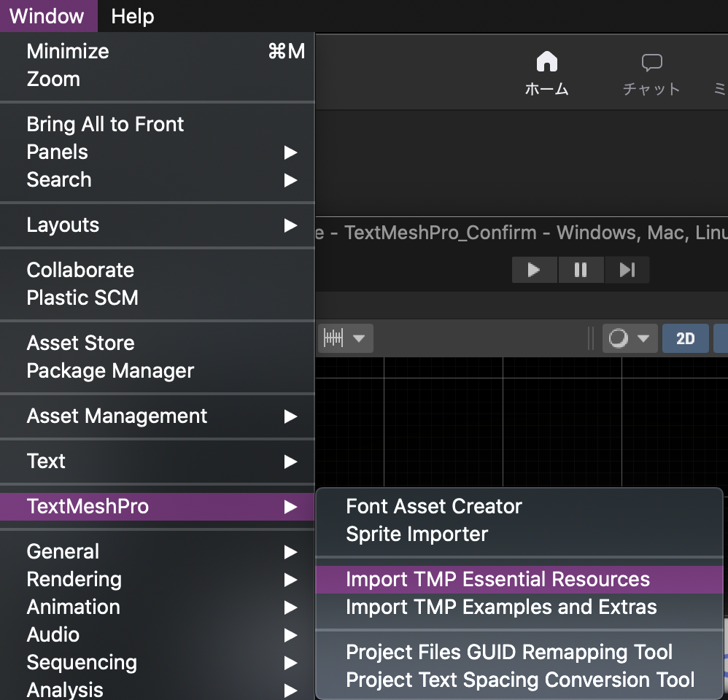Open Asset Store from menu
Screen dimensions: 728x700
pyautogui.click(x=158, y=343)
